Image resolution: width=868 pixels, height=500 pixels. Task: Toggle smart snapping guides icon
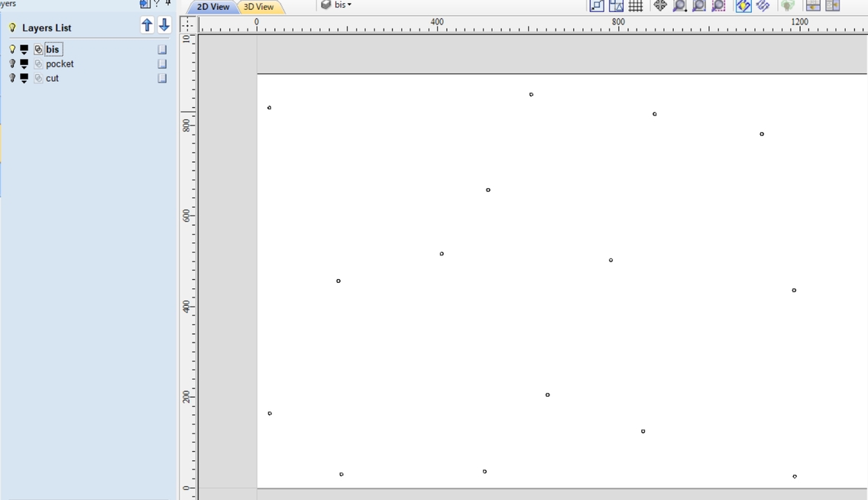[x=616, y=5]
